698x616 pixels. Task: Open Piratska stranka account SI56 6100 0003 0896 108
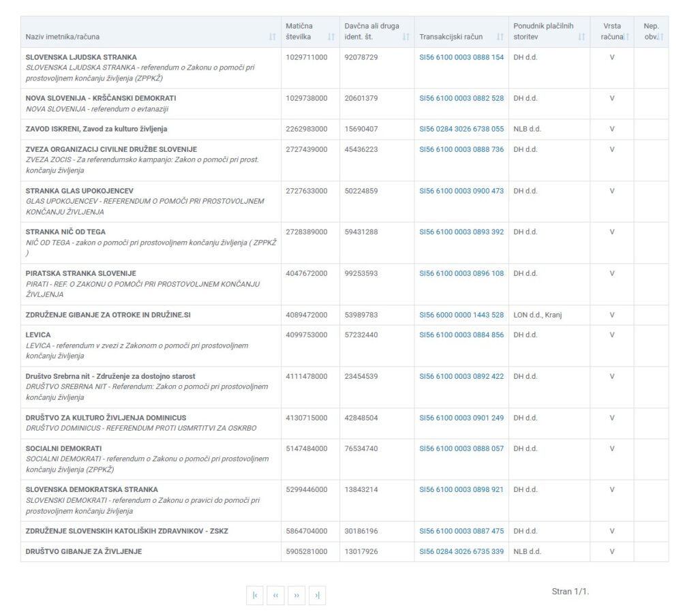point(461,273)
